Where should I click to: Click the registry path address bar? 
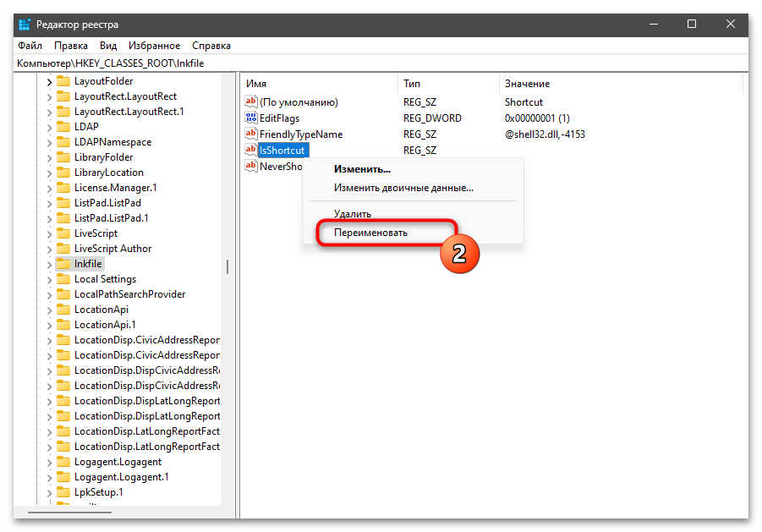pyautogui.click(x=381, y=63)
